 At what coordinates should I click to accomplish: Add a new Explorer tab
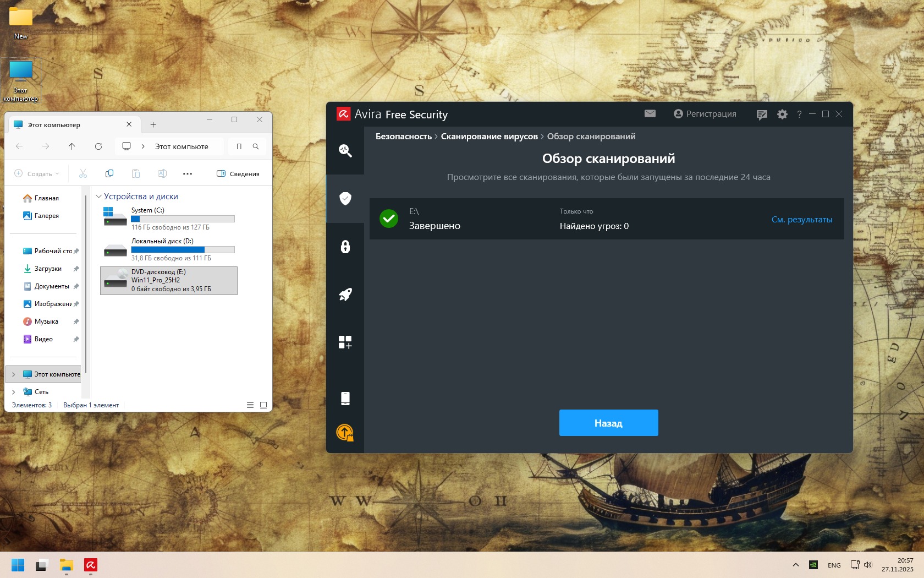[x=153, y=125]
